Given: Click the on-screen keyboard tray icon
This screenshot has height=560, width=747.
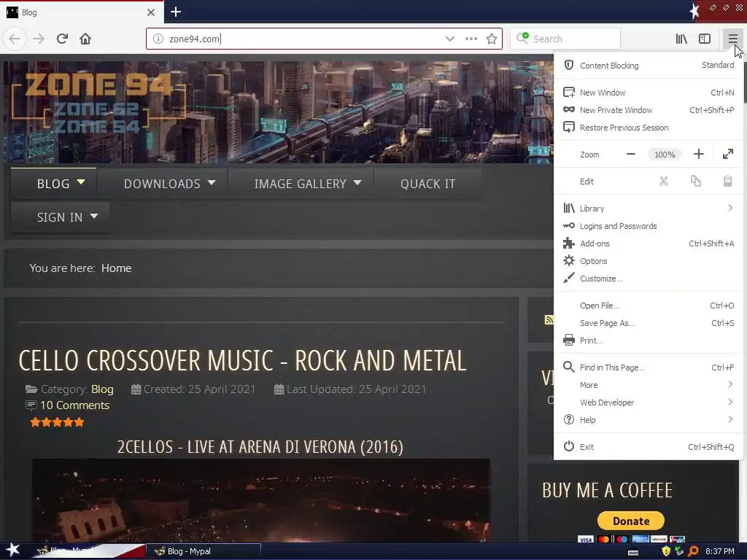Looking at the screenshot, I should [633, 552].
